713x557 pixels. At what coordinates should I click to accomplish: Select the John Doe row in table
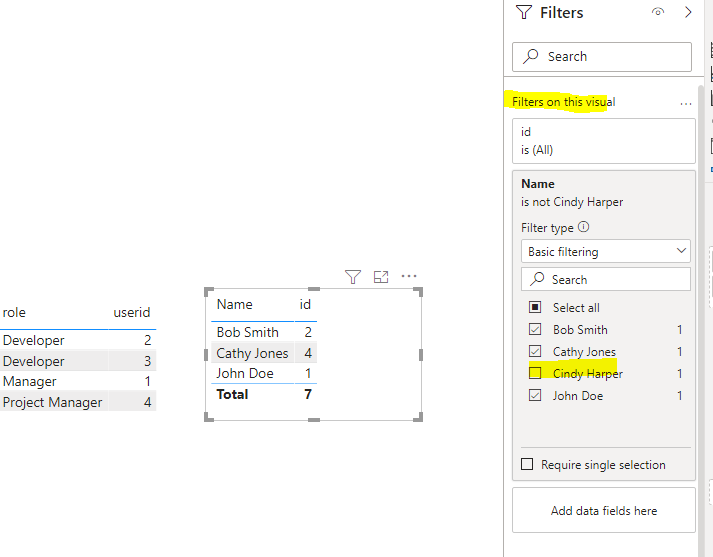pos(264,373)
